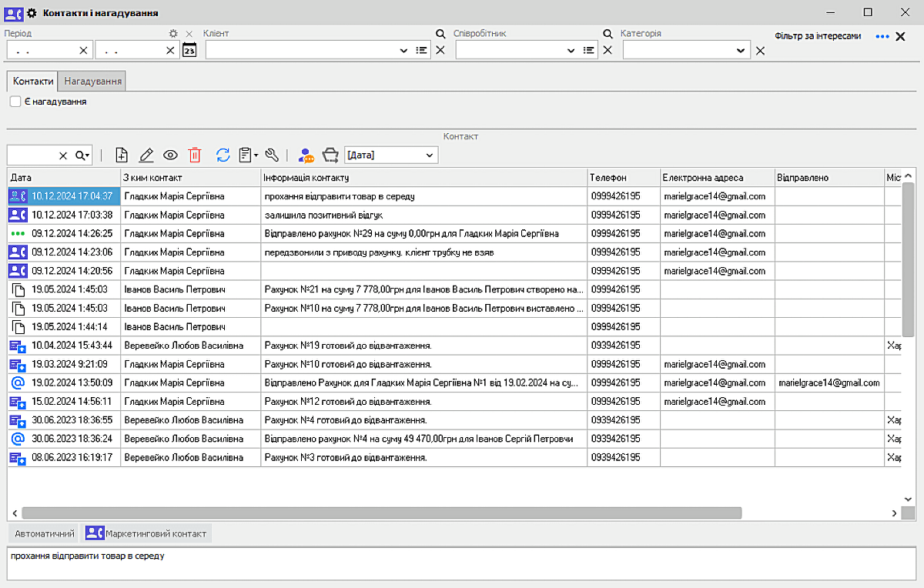The image size is (924, 588).
Task: Click the blue refresh list icon
Action: (223, 155)
